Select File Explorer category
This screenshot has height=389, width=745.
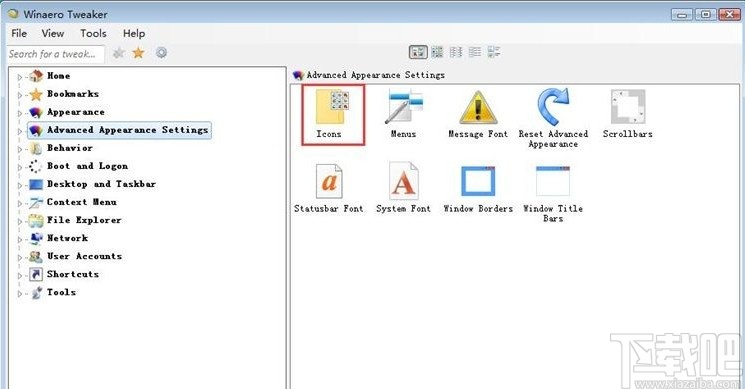coord(84,220)
